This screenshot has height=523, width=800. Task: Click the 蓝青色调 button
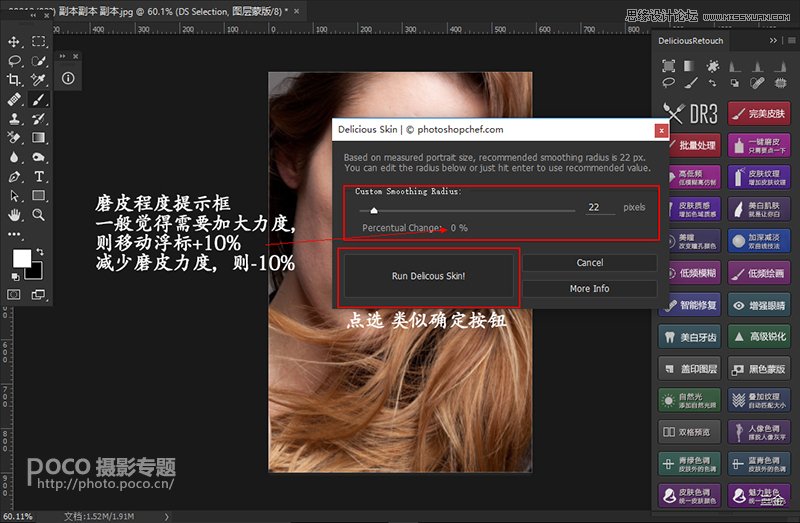click(759, 464)
